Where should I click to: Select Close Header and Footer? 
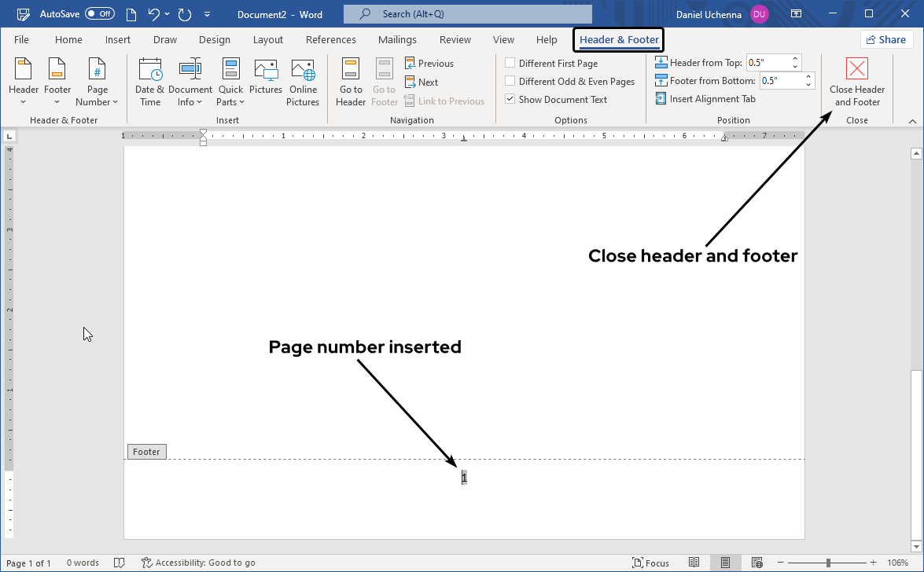click(856, 81)
